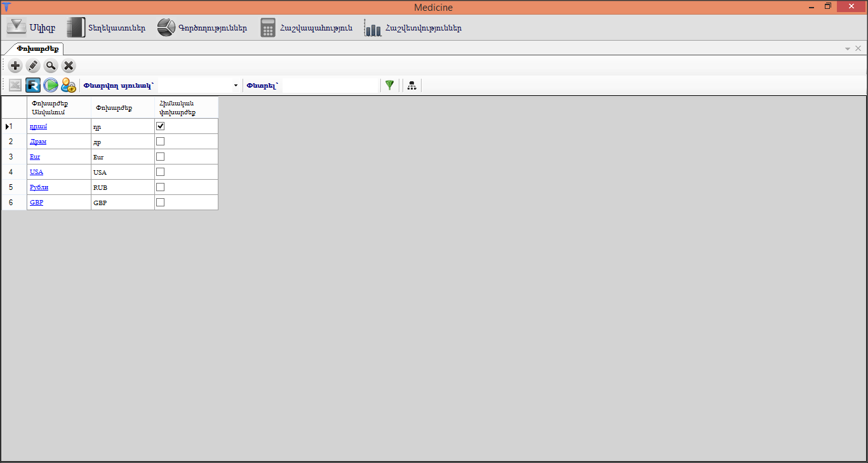Screen dimensions: 868x463
Task: Click the др code cell
Action: pos(123,142)
